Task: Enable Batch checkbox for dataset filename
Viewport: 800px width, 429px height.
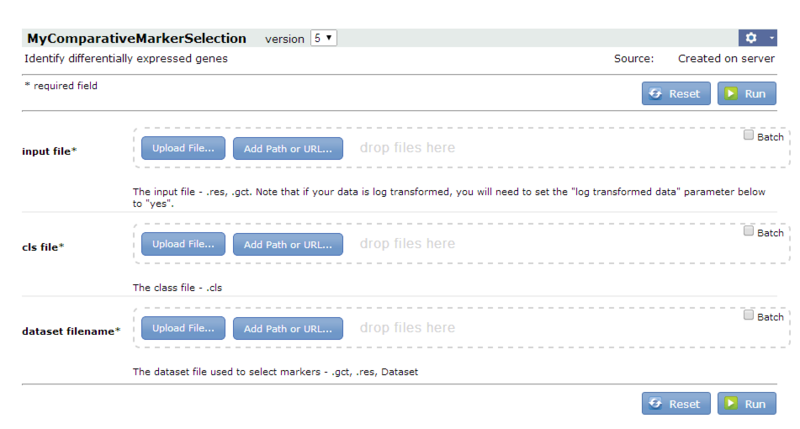Action: [748, 315]
